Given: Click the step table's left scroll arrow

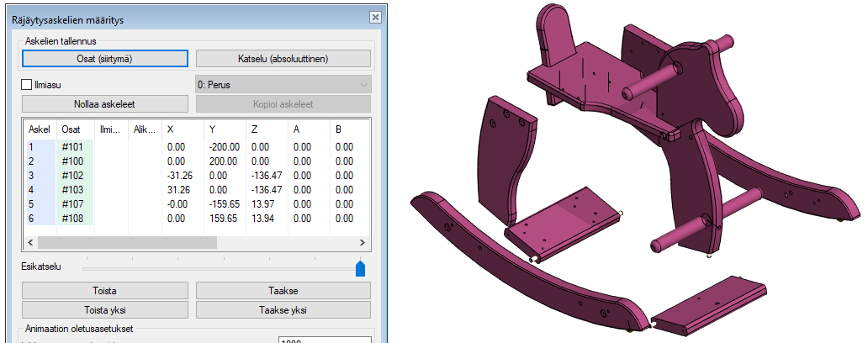Looking at the screenshot, I should pyautogui.click(x=31, y=242).
